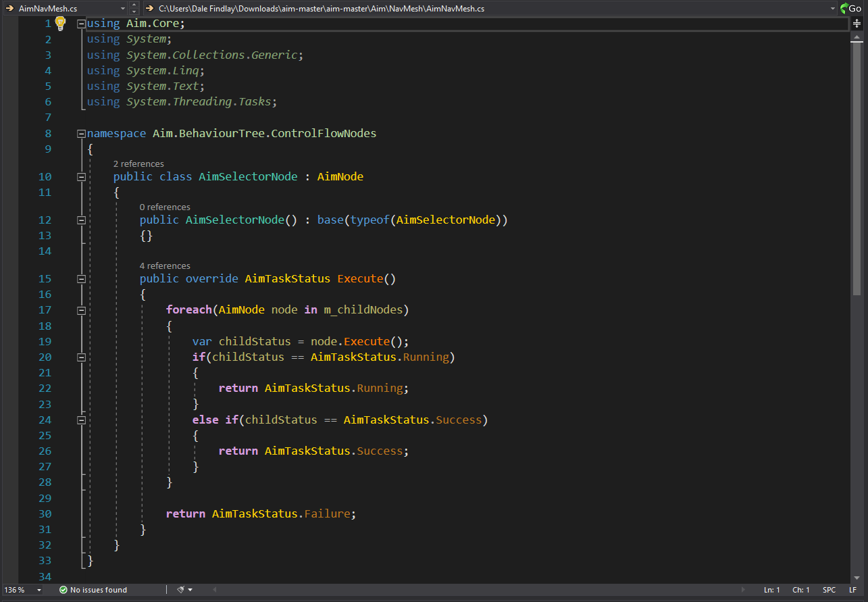
Task: Click the code cleanup broom icon
Action: click(180, 590)
